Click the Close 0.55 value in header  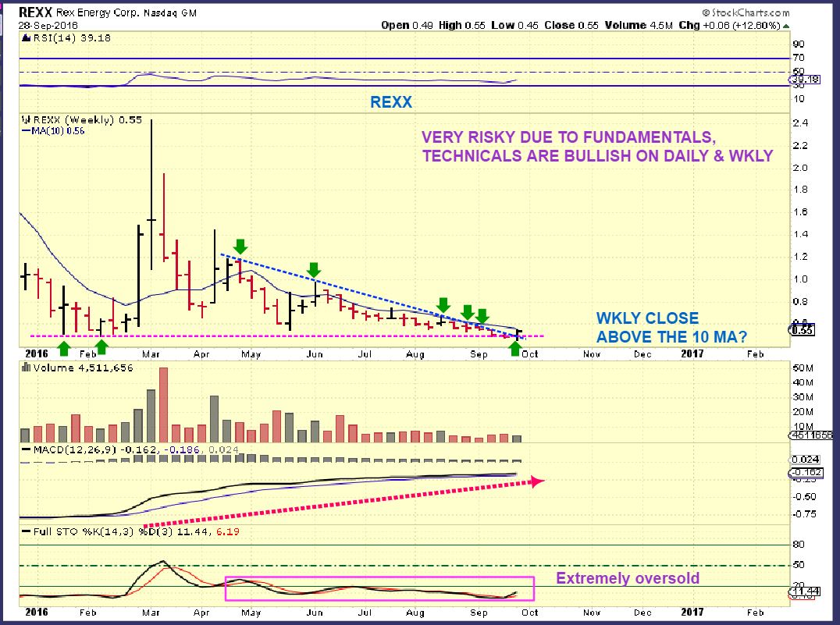click(x=571, y=25)
